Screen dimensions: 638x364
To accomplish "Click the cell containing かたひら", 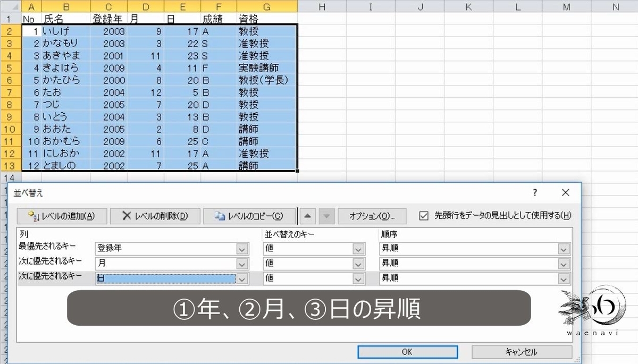I will [65, 80].
